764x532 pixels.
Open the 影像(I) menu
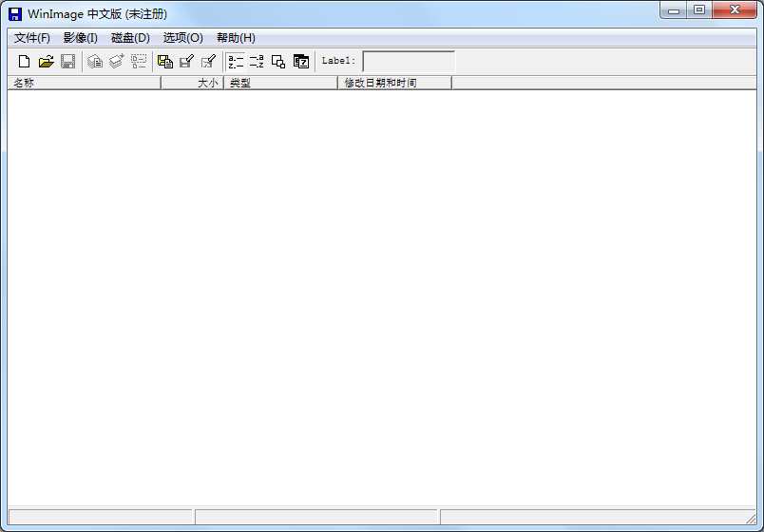(x=81, y=38)
